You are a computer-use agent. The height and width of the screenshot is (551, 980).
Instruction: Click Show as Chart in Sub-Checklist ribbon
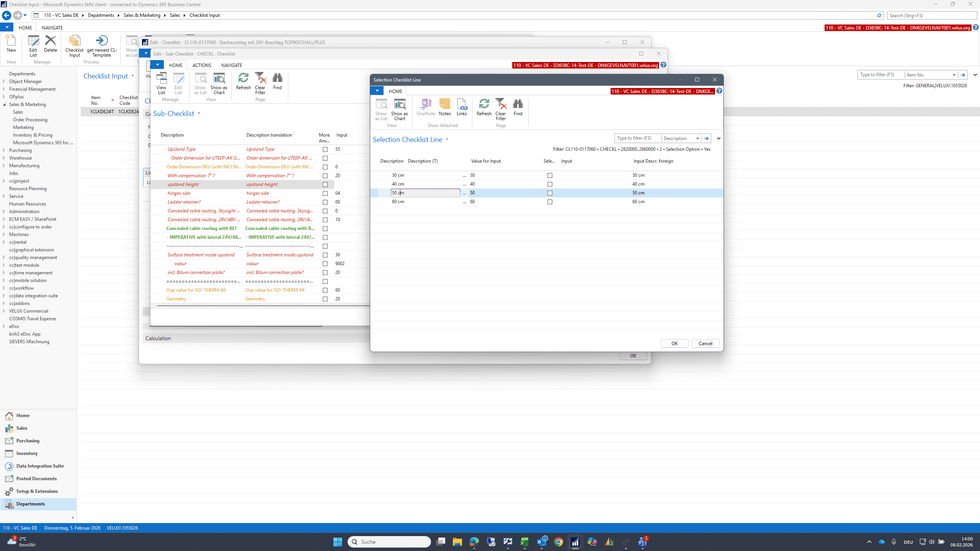[219, 83]
